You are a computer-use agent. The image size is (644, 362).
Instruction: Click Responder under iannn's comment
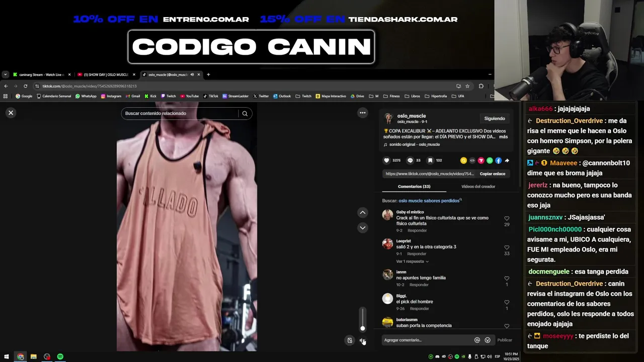pos(419,285)
